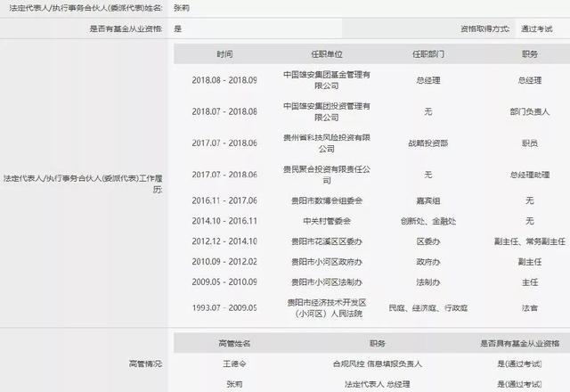Select the date range 1993.07 - 2009.05

[x=224, y=308]
